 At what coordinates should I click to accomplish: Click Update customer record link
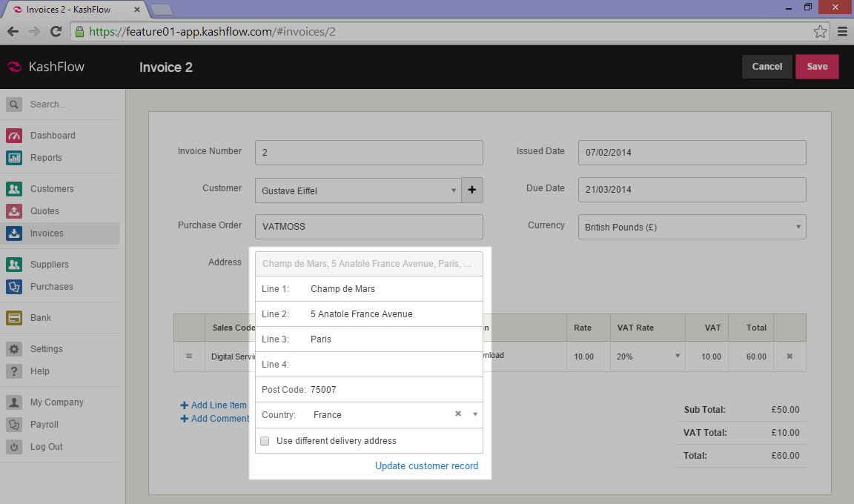click(x=426, y=466)
